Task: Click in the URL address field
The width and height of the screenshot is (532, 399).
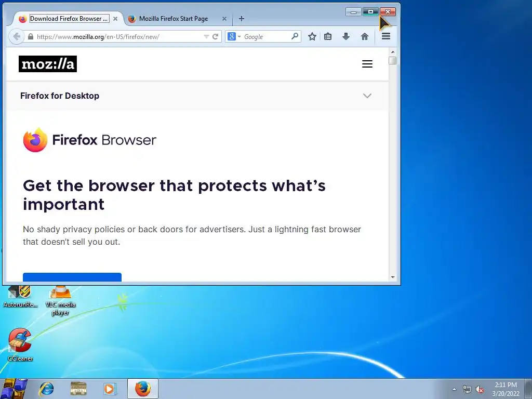Action: (x=119, y=37)
